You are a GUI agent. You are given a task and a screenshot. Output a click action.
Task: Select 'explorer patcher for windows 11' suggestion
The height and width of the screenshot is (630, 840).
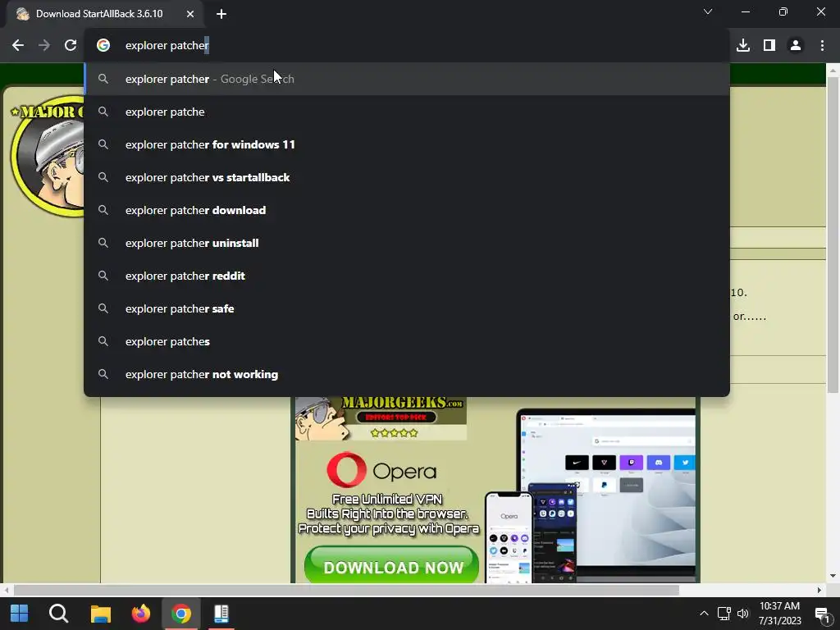[407, 144]
